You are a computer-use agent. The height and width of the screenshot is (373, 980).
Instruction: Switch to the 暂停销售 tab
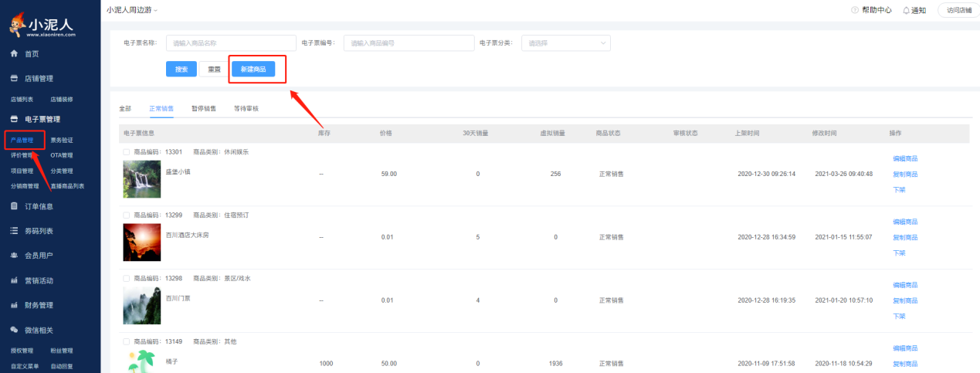click(x=204, y=109)
